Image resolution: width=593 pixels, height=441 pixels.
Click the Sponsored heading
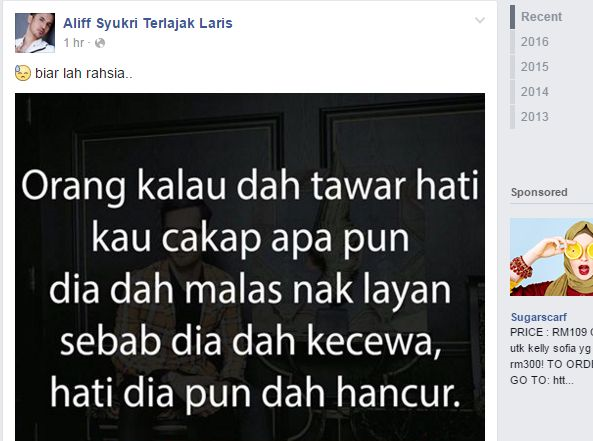coord(539,192)
